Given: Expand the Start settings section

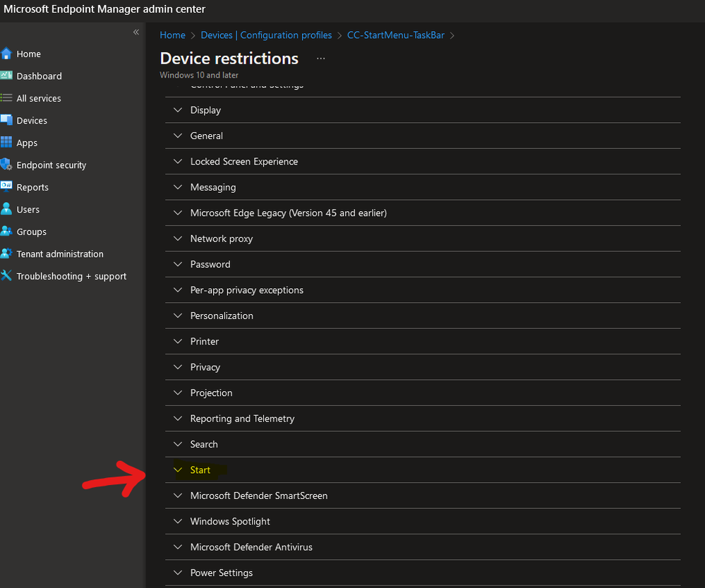Looking at the screenshot, I should [x=200, y=469].
